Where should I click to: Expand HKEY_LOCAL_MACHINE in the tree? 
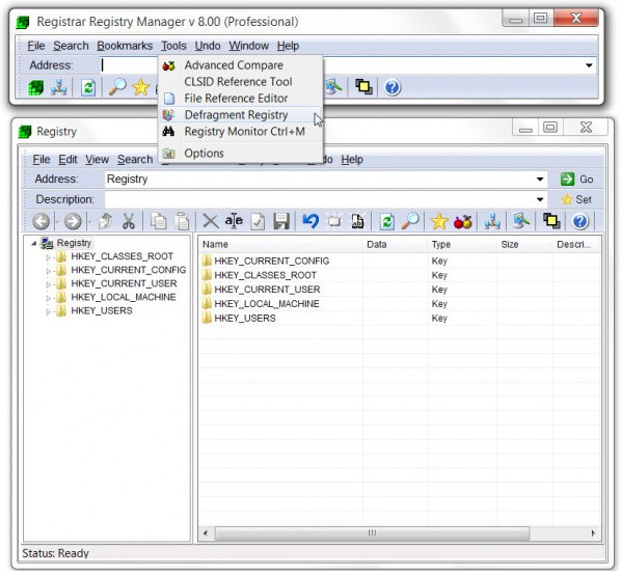(x=48, y=298)
